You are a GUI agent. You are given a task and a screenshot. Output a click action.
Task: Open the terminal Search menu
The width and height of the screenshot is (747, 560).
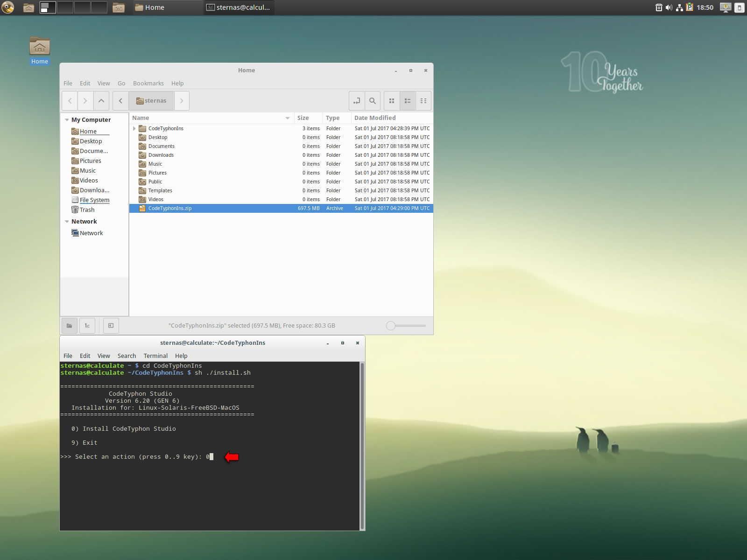127,356
